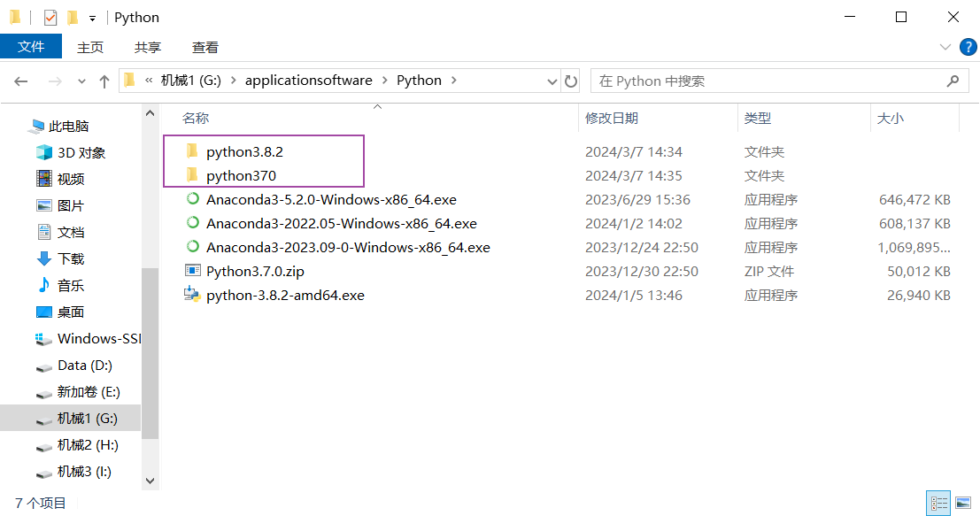Show hidden path via double chevron in address bar
The height and width of the screenshot is (516, 980).
pos(149,81)
